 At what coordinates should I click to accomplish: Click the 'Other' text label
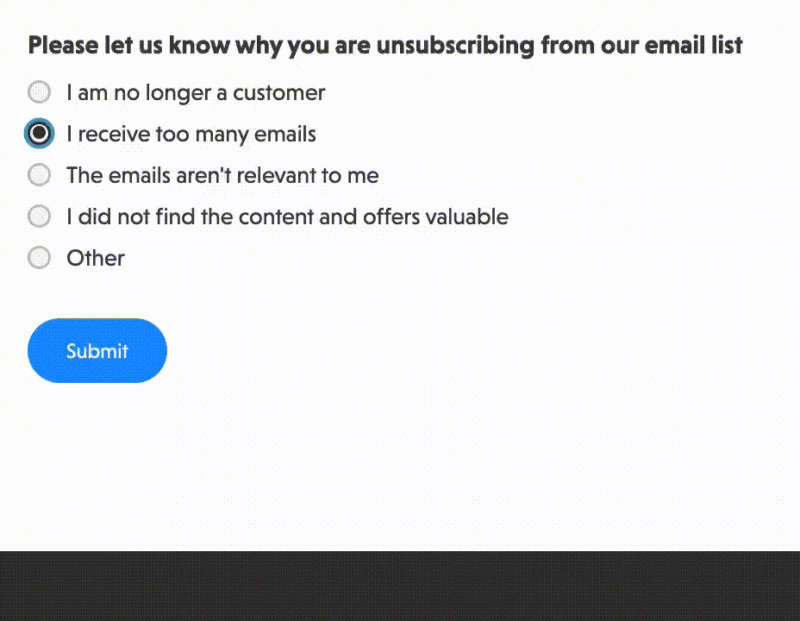tap(95, 257)
